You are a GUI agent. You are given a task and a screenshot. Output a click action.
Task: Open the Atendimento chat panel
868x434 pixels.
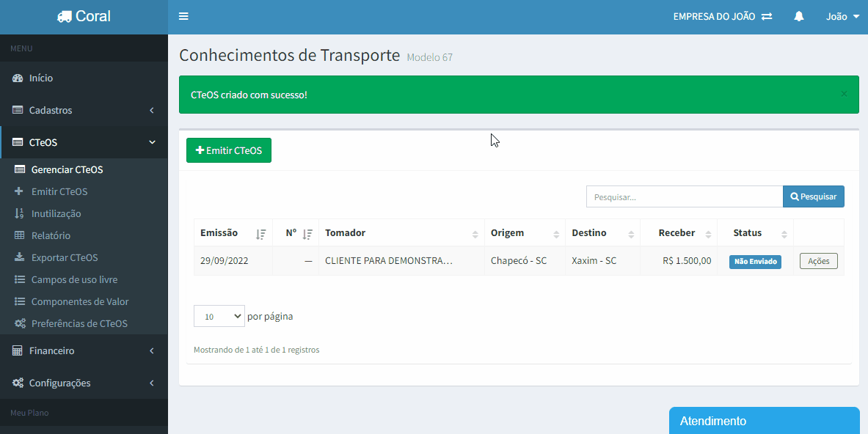(x=764, y=421)
